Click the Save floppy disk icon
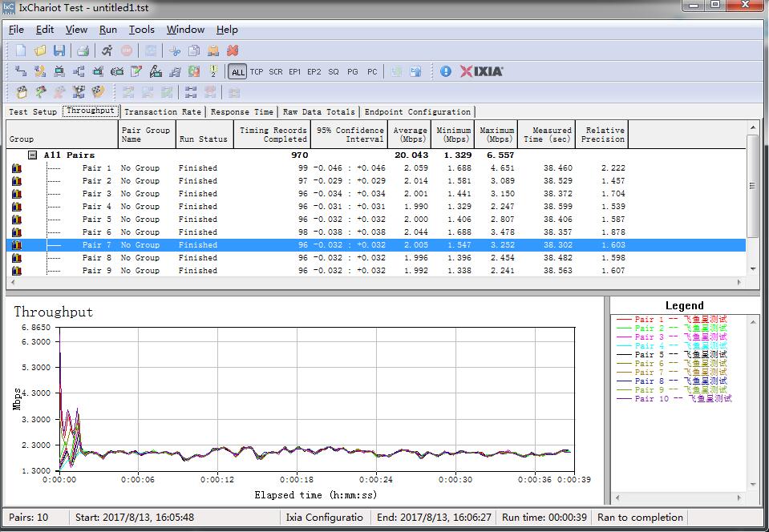 [59, 50]
